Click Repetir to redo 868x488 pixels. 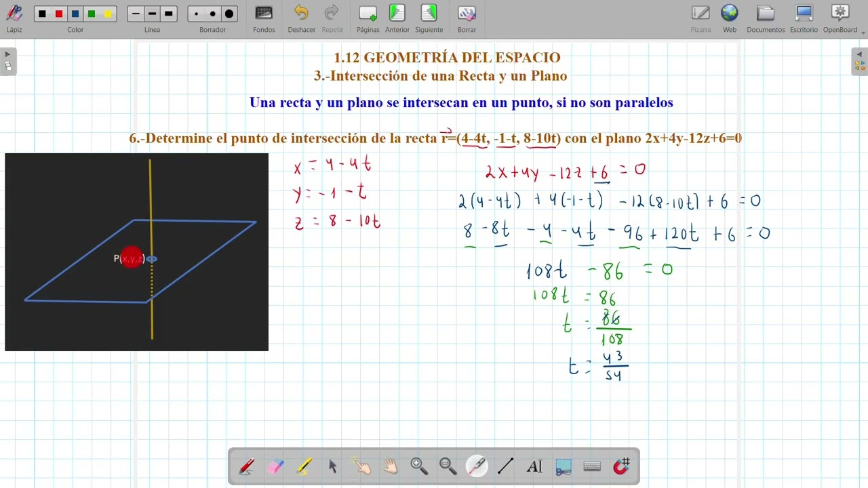point(332,18)
